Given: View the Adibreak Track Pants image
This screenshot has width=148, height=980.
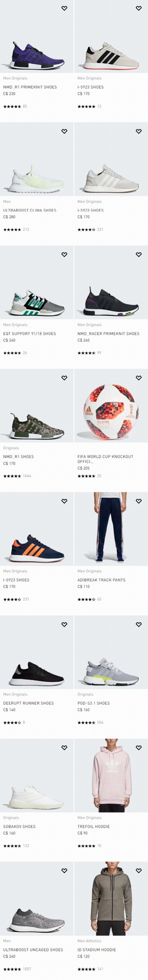Looking at the screenshot, I should point(111,529).
